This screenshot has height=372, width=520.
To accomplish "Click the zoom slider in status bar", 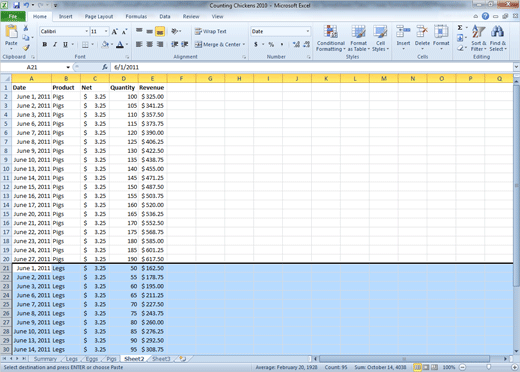I will pos(488,367).
